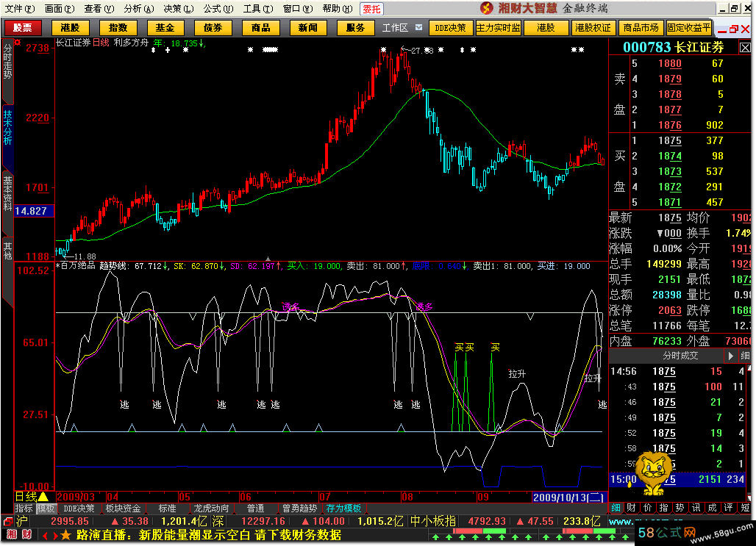Click the 日线 period selector
This screenshot has height=546, width=756.
(x=26, y=496)
